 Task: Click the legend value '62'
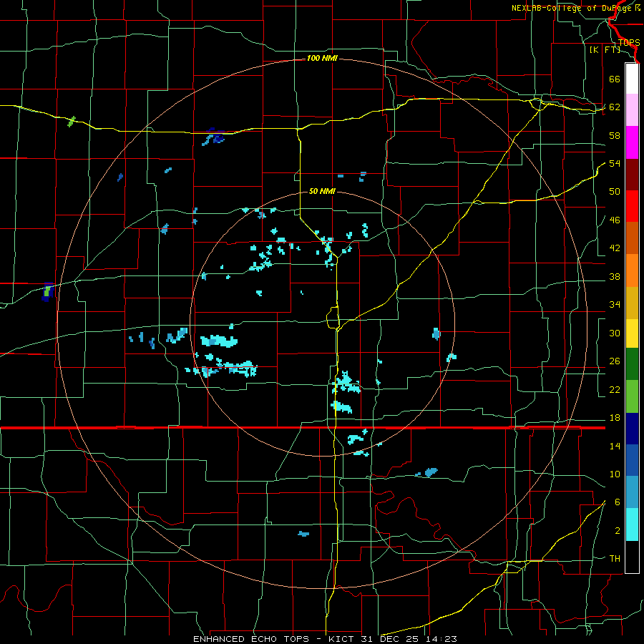(615, 107)
